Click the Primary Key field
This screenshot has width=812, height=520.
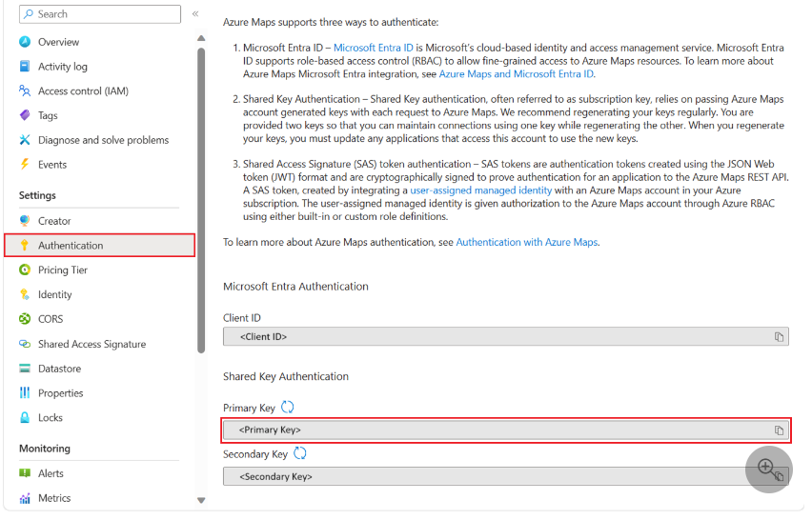coord(506,430)
